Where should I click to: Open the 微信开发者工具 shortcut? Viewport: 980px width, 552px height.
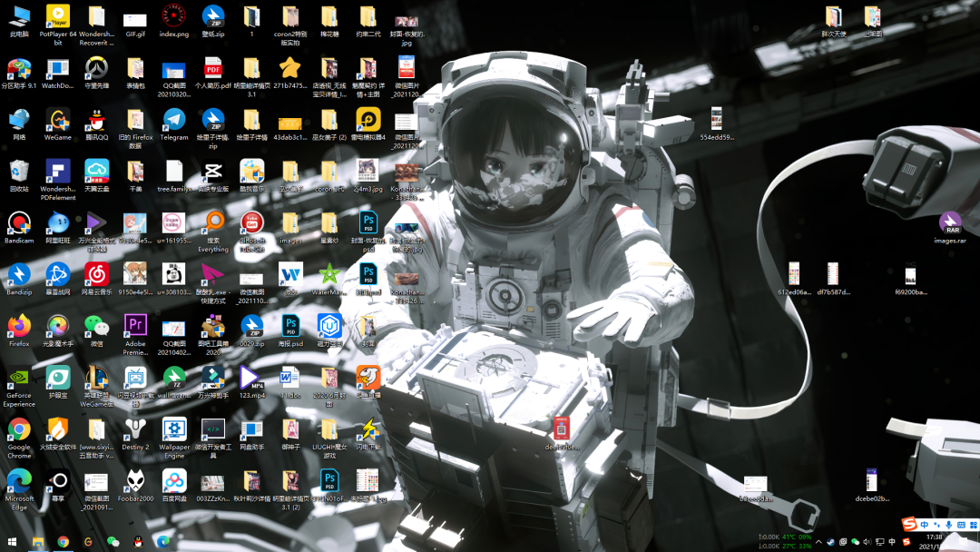pyautogui.click(x=212, y=438)
